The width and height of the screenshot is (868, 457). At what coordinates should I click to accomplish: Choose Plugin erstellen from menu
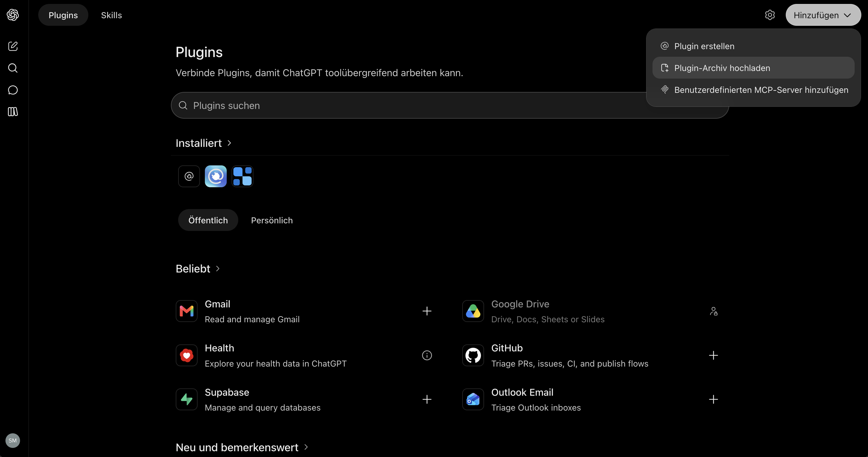[x=754, y=46]
